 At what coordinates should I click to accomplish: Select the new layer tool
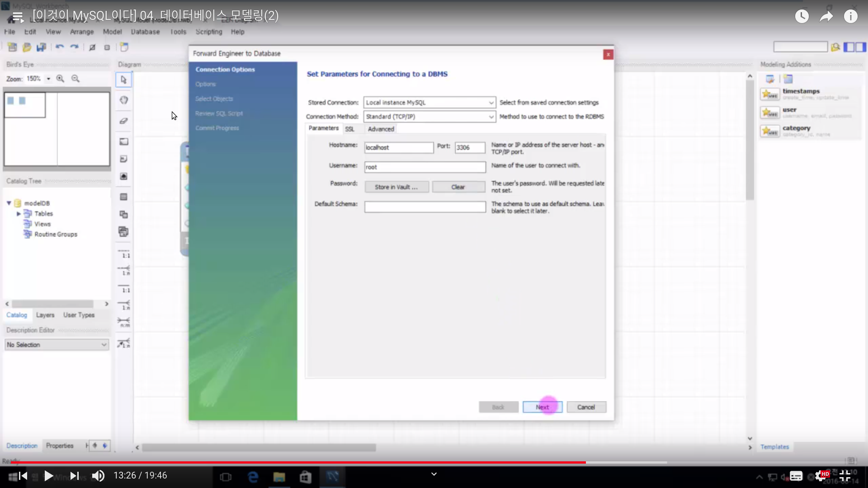[123, 141]
